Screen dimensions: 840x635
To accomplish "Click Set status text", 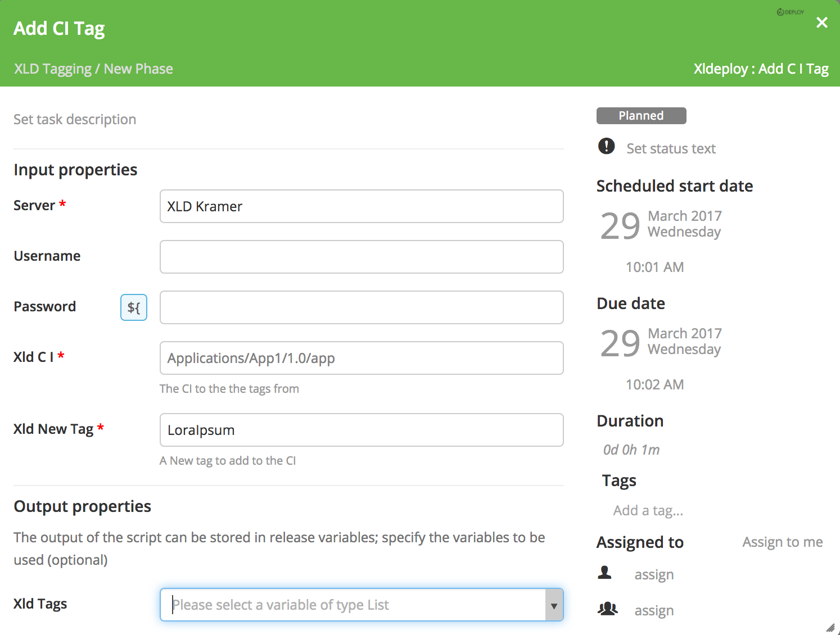I will (671, 148).
